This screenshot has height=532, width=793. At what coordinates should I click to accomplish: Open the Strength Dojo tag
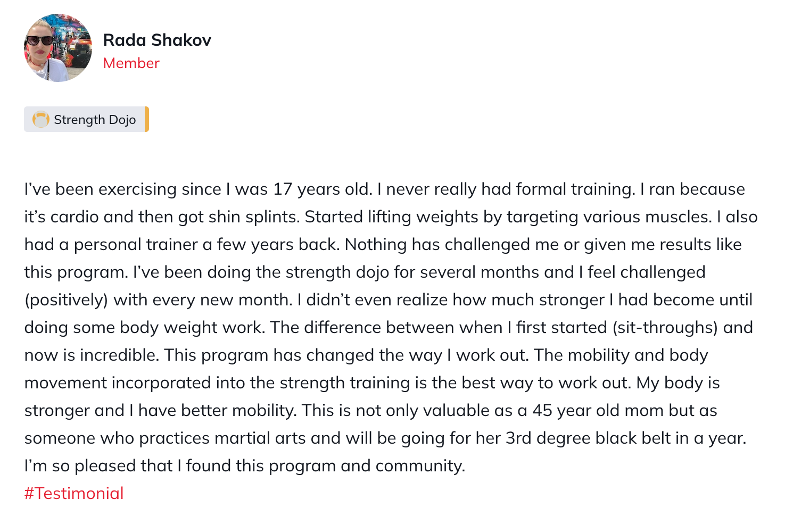[x=86, y=119]
